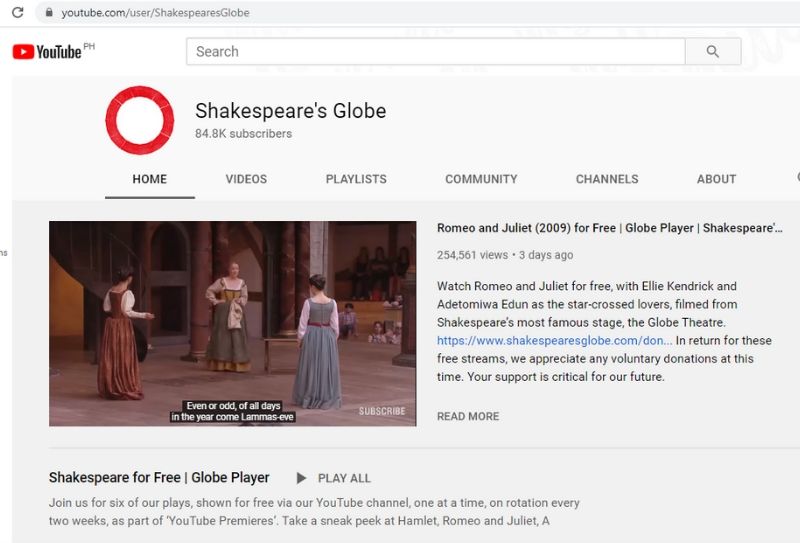This screenshot has height=543, width=800.
Task: Open the About tab
Action: (x=716, y=179)
